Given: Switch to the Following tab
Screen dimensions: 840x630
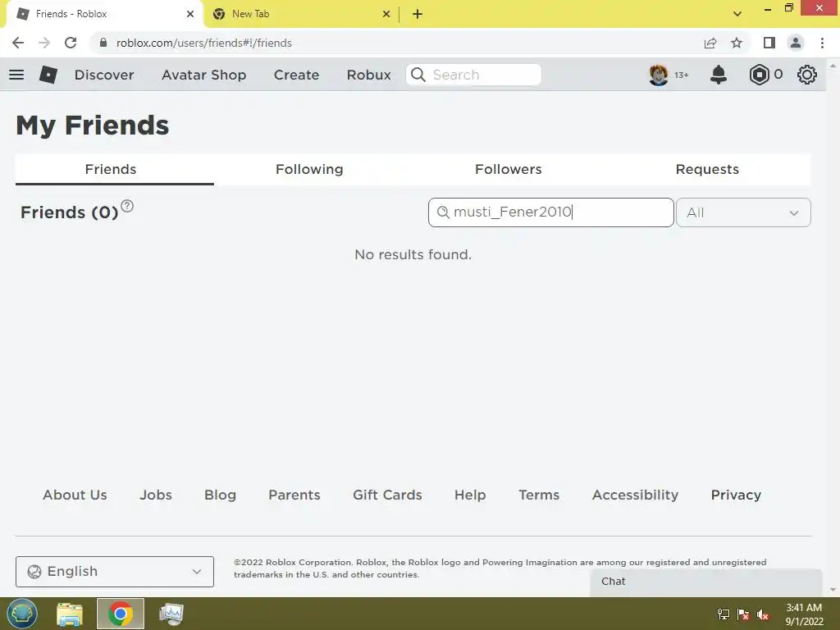Looking at the screenshot, I should pyautogui.click(x=309, y=169).
